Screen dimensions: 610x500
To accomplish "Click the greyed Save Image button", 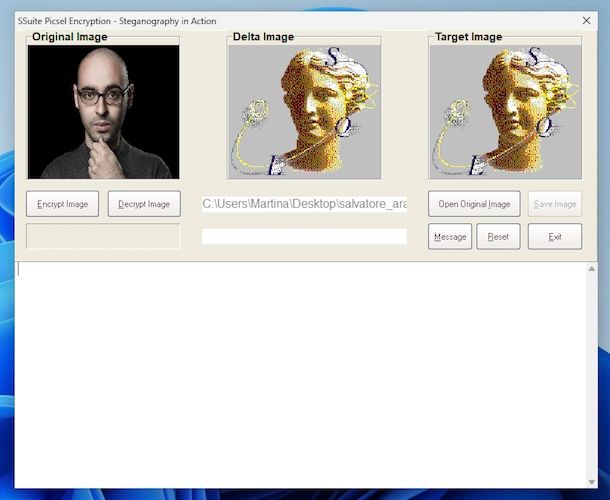I will coord(555,204).
